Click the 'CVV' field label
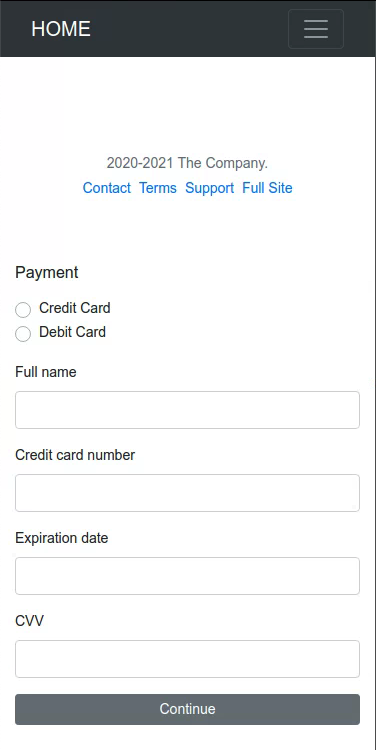Screen dimensions: 376x750 point(29,621)
